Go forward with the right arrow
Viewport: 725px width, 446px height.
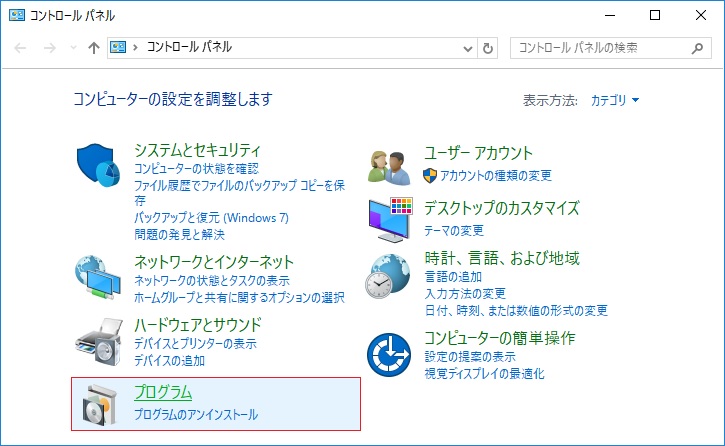49,48
